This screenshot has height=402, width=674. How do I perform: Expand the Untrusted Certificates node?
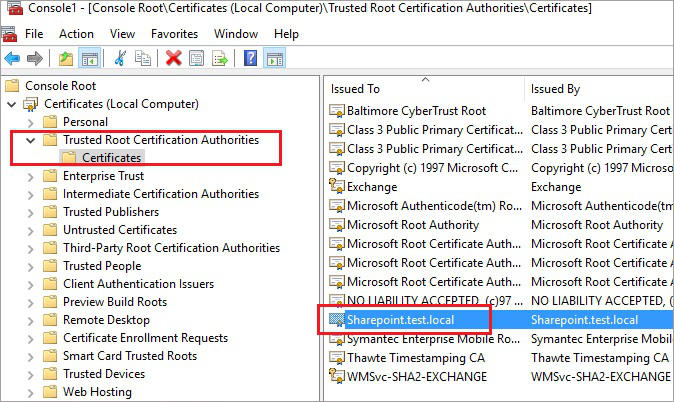31,231
